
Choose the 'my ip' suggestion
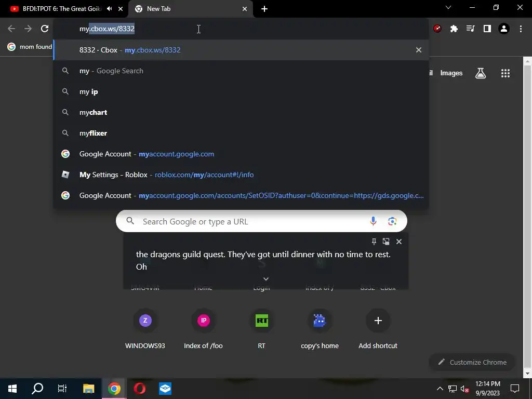click(241, 91)
